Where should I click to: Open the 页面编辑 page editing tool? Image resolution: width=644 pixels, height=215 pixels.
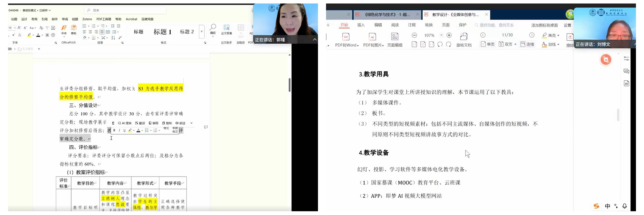(394, 37)
